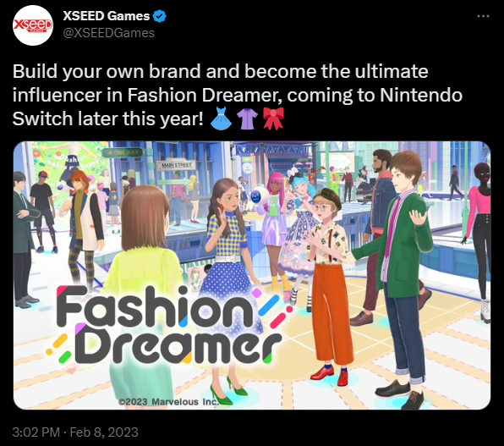The width and height of the screenshot is (504, 446).
Task: Open the Fashion Dreamer image
Action: [x=252, y=275]
